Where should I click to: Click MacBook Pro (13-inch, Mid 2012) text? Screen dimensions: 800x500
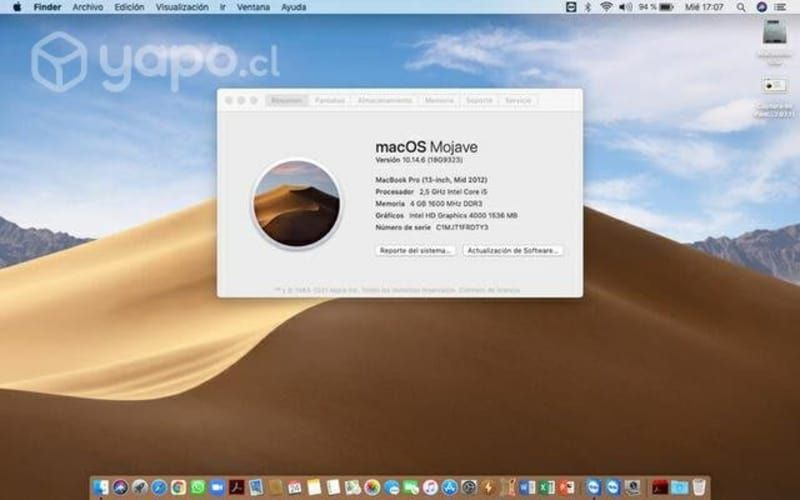[431, 180]
